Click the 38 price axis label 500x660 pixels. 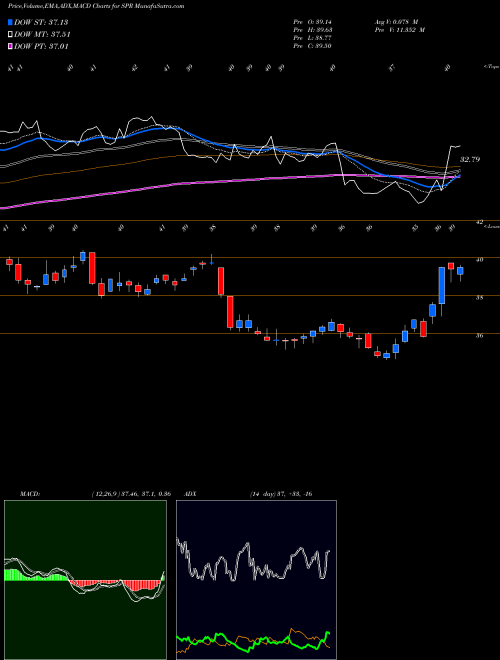coord(479,298)
